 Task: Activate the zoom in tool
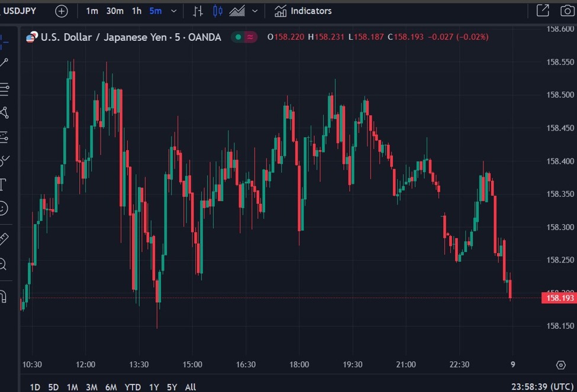4,264
